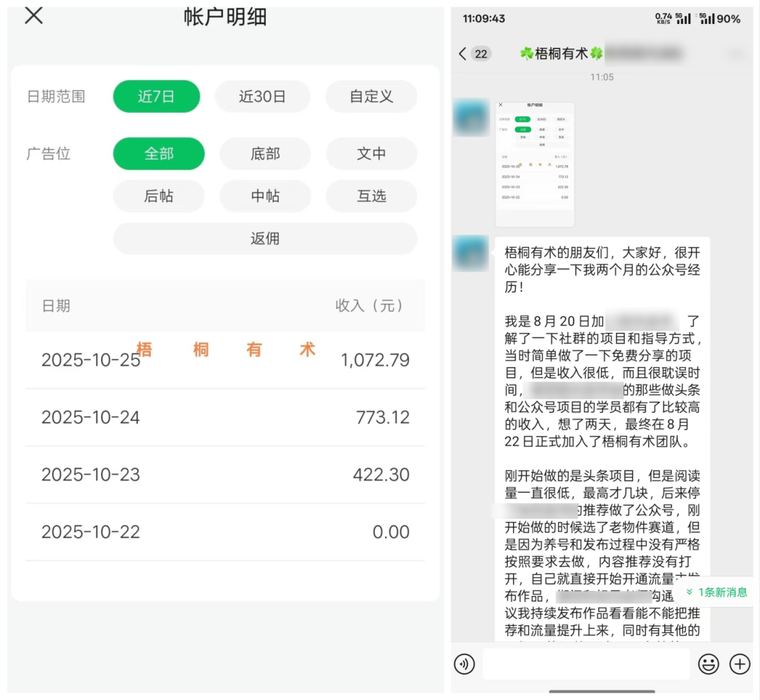760x700 pixels.
Task: Select the 全部 ad position tab
Action: 159,153
